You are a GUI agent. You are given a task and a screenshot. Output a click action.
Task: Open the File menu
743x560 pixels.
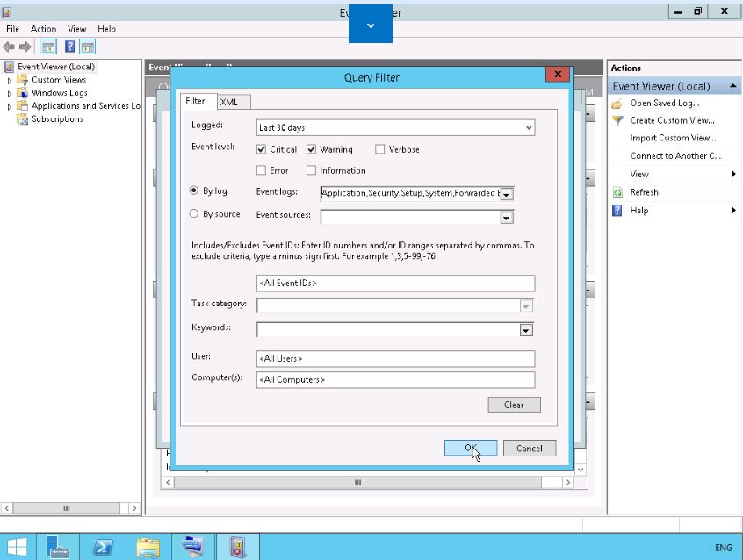(x=13, y=29)
